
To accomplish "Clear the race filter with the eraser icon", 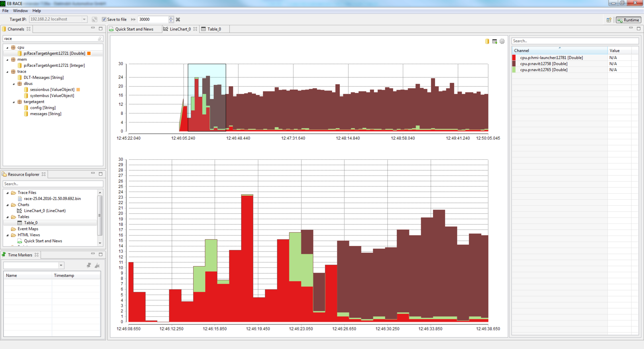I will coord(100,39).
